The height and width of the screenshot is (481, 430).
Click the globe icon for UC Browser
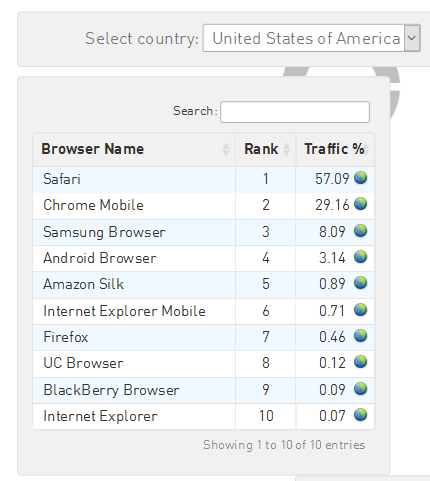click(360, 362)
